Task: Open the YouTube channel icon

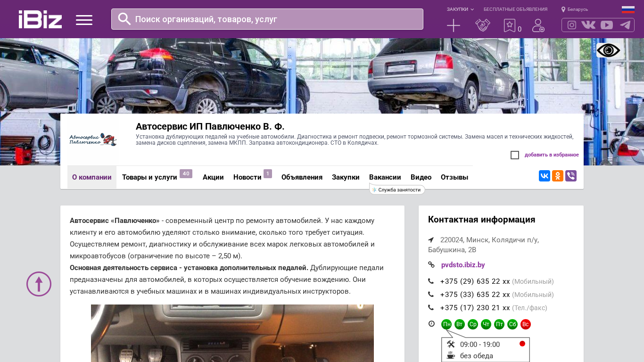Action: pos(607,25)
